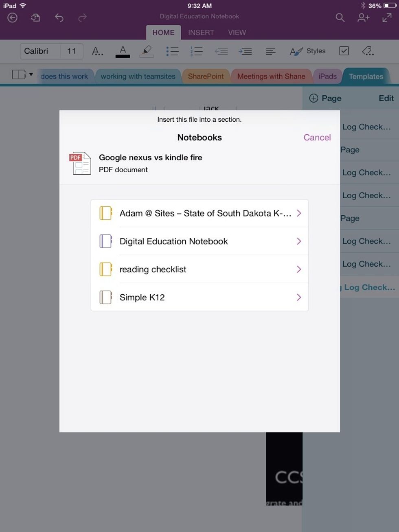The image size is (399, 532).
Task: Click the Redo arrow
Action: click(x=82, y=18)
